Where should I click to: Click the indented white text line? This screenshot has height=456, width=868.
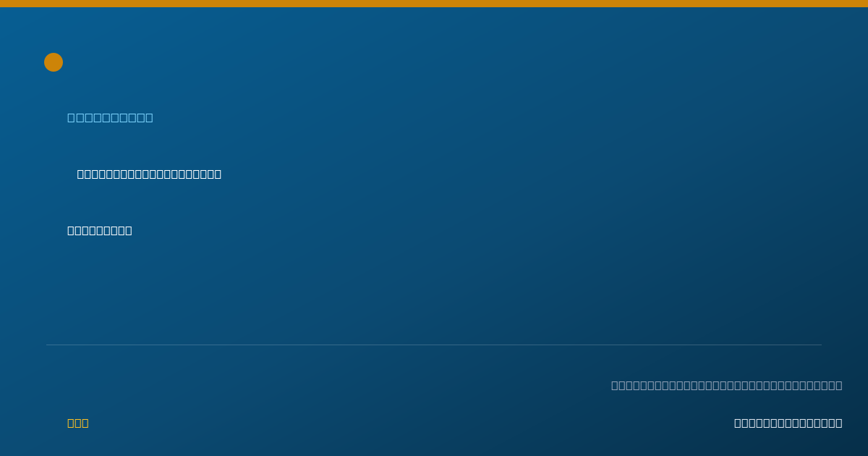(149, 174)
